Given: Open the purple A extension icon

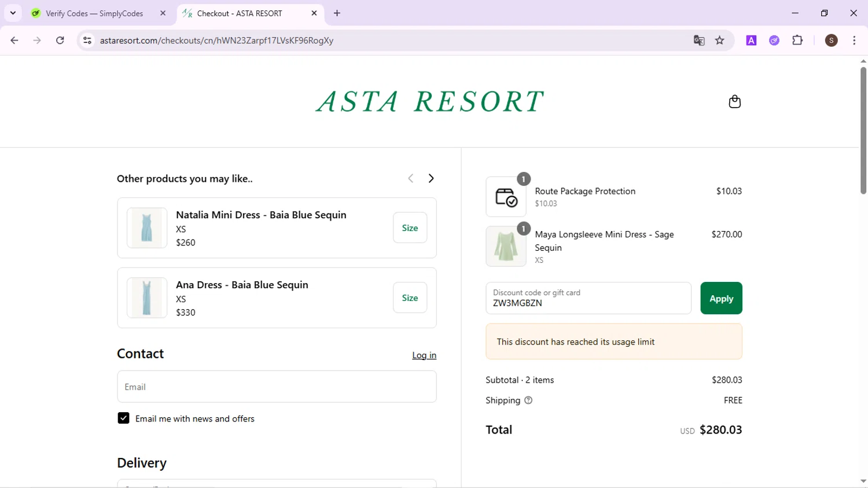Looking at the screenshot, I should pyautogui.click(x=751, y=41).
